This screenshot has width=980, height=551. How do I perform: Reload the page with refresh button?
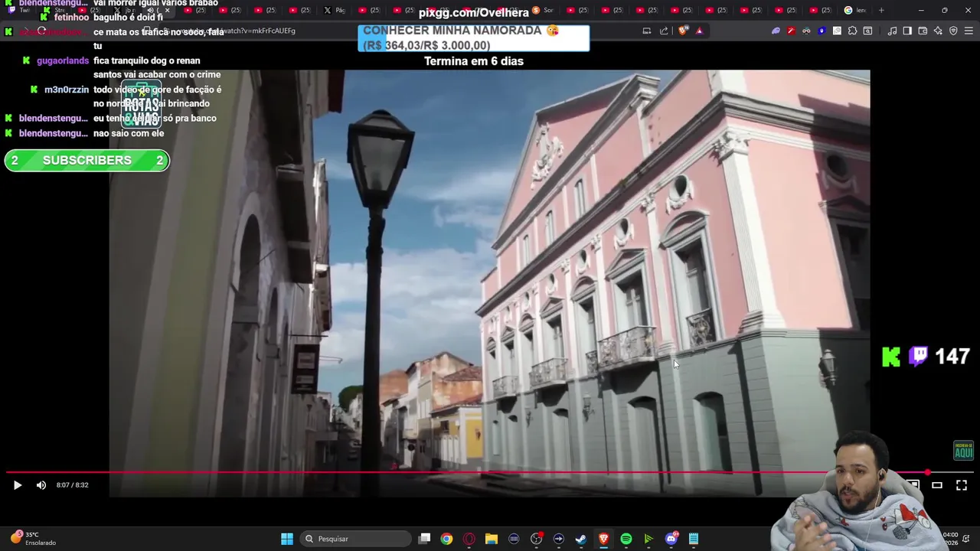(x=41, y=31)
